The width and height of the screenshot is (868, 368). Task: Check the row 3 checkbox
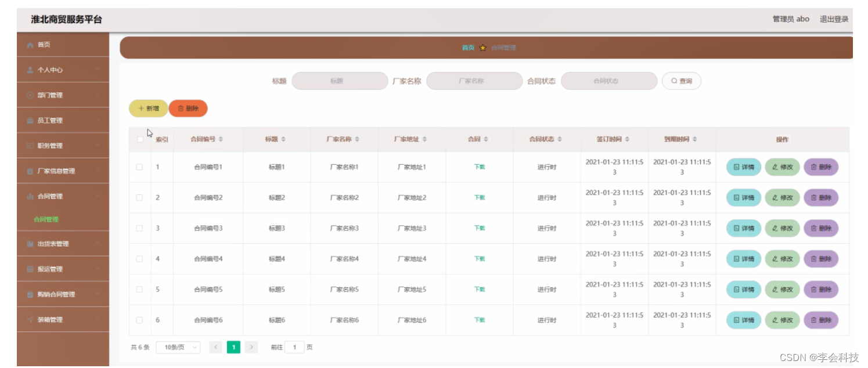tap(139, 228)
